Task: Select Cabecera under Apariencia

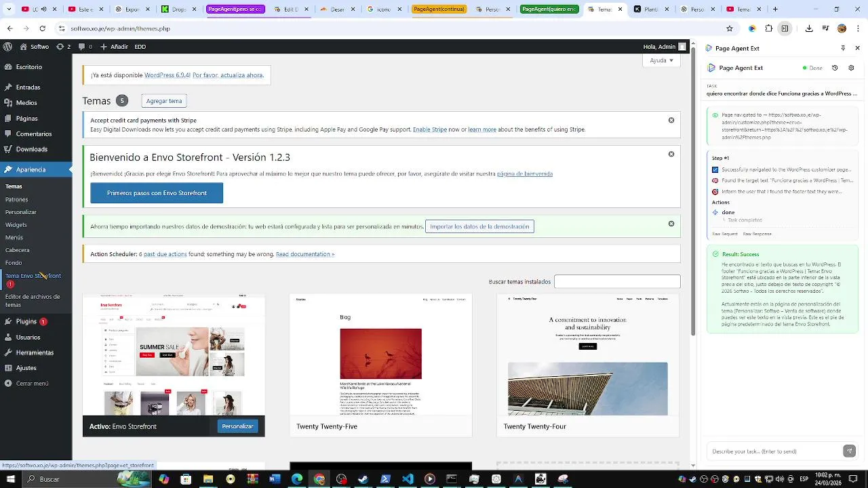Action: click(x=17, y=250)
